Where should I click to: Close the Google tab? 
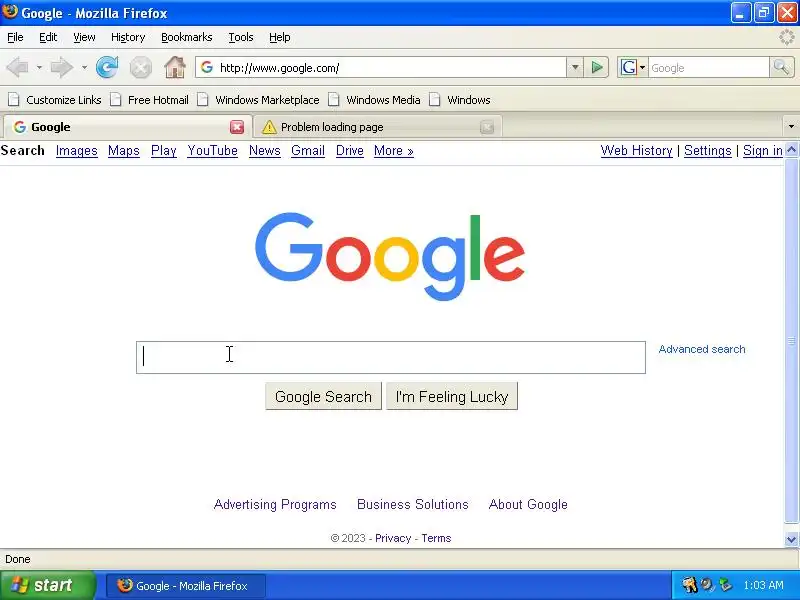[237, 127]
